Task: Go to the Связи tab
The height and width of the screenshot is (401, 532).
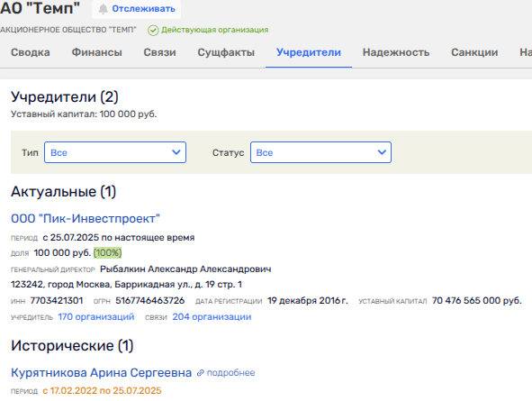Action: click(160, 52)
